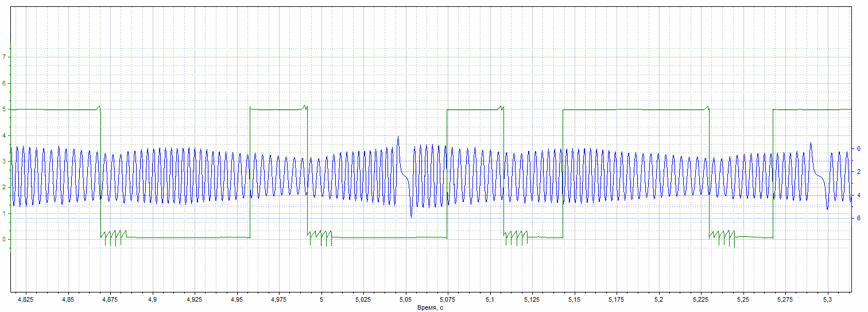Click the time axis label 5,125
This screenshot has width=868, height=312.
click(x=532, y=299)
